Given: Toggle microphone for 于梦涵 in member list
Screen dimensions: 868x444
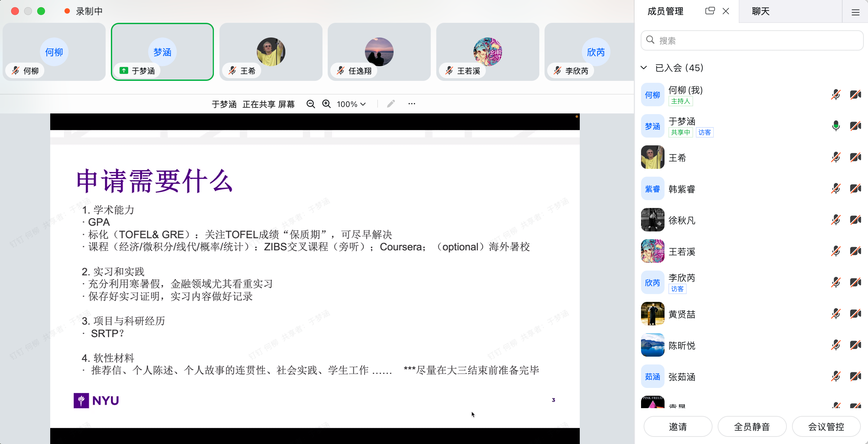Looking at the screenshot, I should pos(836,126).
